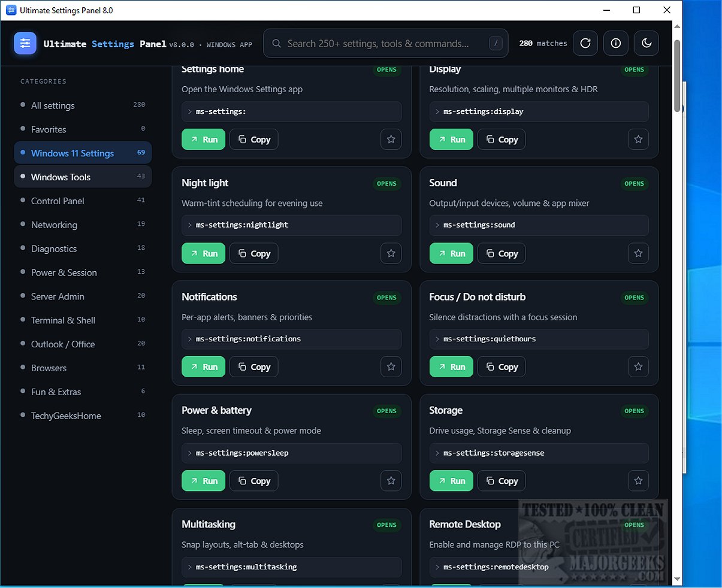Run the Night light command
Viewport: 722px width, 588px height.
click(x=204, y=253)
